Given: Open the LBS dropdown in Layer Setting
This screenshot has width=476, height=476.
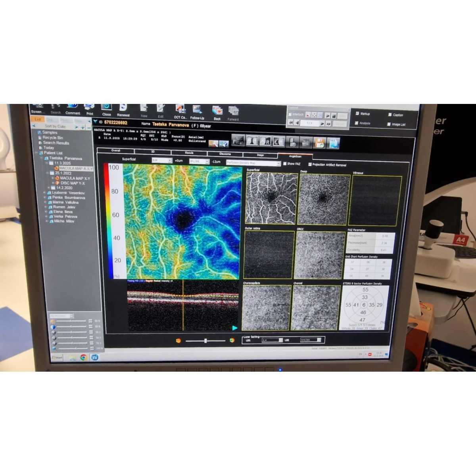Looking at the screenshot, I should pos(272,340).
